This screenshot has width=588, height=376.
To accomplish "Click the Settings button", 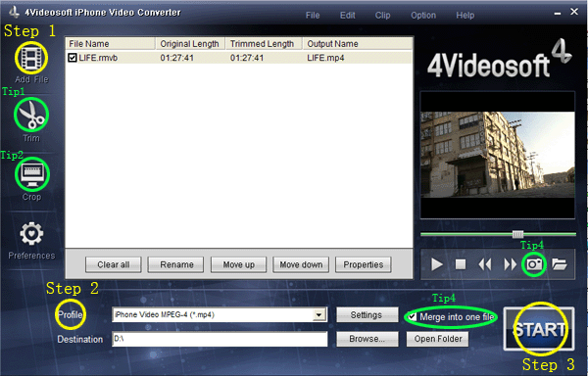I will pyautogui.click(x=367, y=315).
